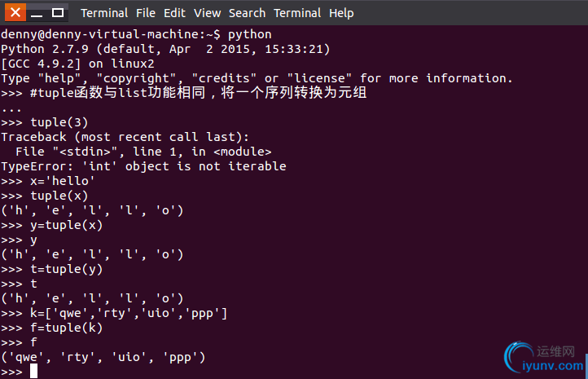Screen dimensions: 588x379
Task: Open the Search menu
Action: pos(247,13)
